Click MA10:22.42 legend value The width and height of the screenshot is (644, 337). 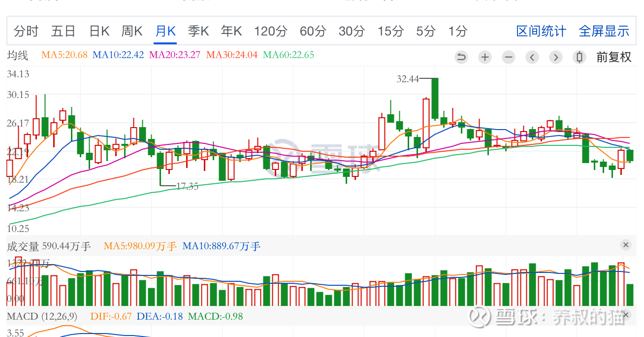click(x=118, y=55)
